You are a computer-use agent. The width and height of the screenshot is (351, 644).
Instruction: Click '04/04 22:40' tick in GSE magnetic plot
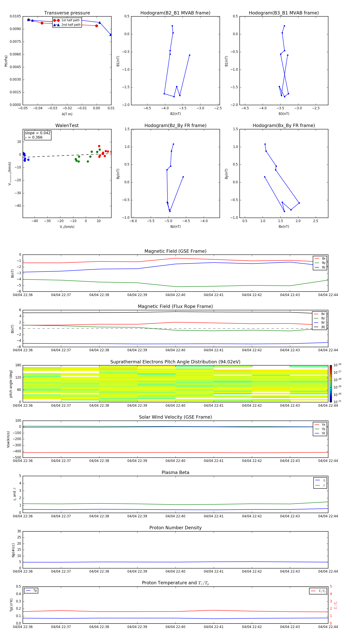(175, 295)
